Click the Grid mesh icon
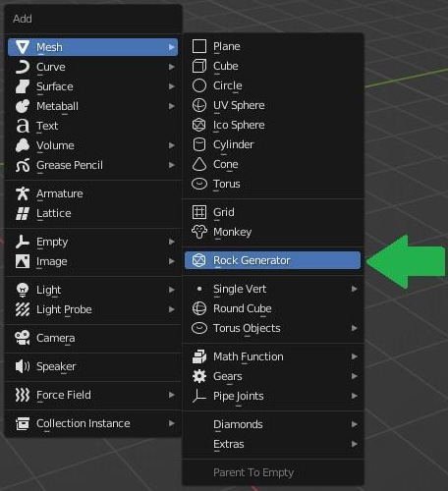The height and width of the screenshot is (491, 448). pos(199,212)
